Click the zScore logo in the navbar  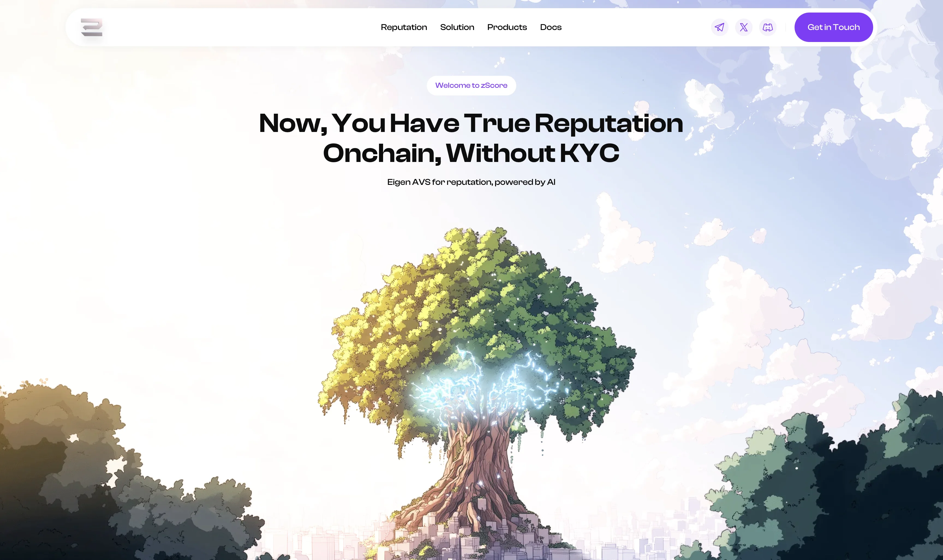point(91,27)
